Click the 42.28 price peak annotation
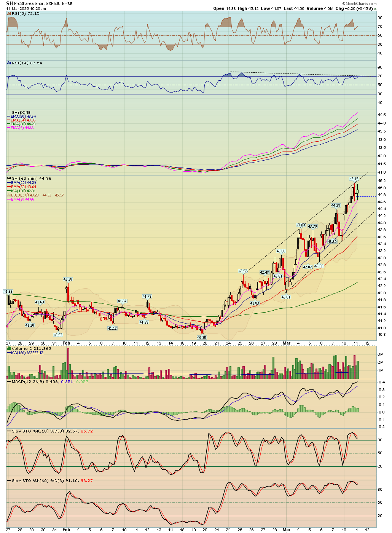 tap(68, 279)
